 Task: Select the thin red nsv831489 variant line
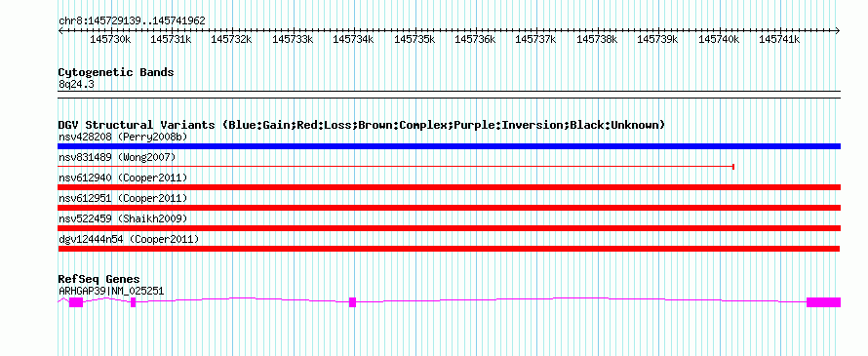click(396, 166)
